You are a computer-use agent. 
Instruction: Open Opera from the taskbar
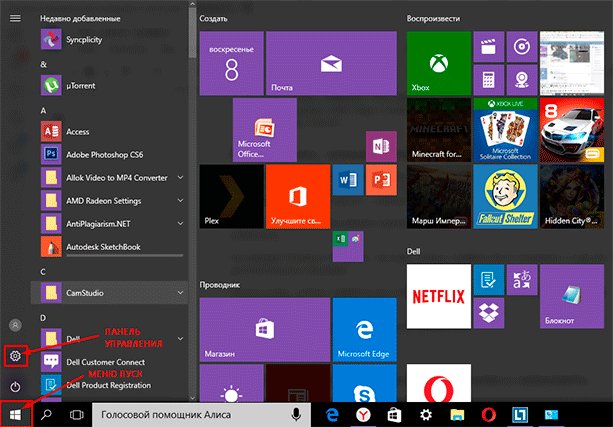pos(488,414)
